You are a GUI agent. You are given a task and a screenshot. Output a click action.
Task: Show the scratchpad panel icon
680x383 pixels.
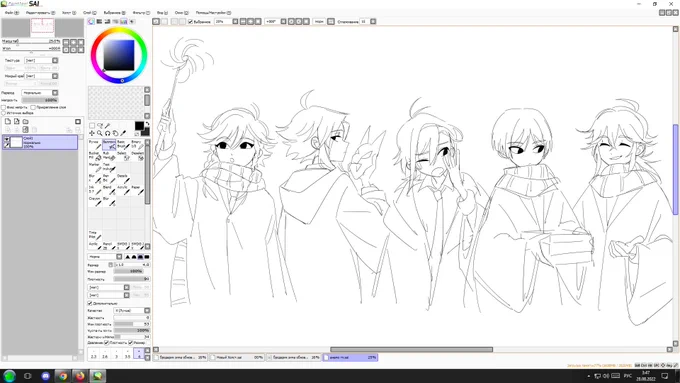click(x=132, y=21)
